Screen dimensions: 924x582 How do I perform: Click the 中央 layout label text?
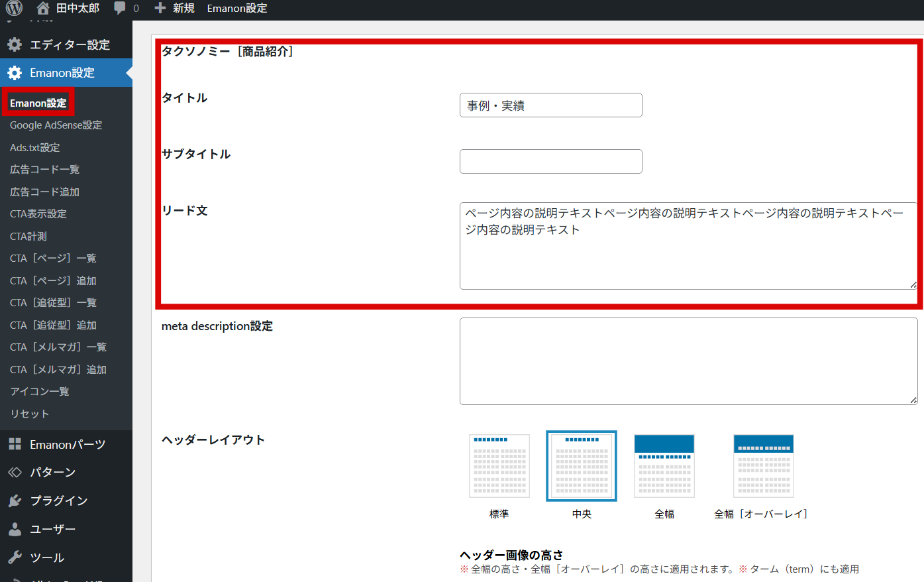582,514
